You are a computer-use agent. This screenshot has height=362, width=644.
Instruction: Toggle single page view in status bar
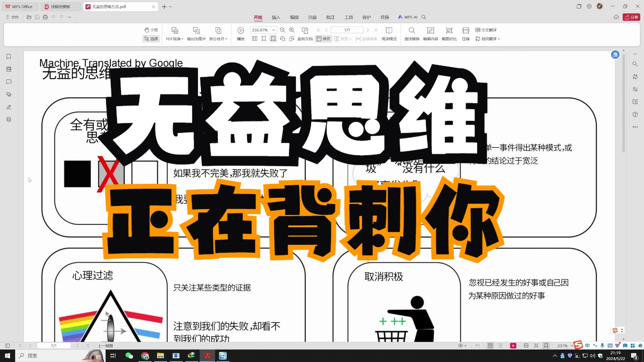[x=490, y=346]
